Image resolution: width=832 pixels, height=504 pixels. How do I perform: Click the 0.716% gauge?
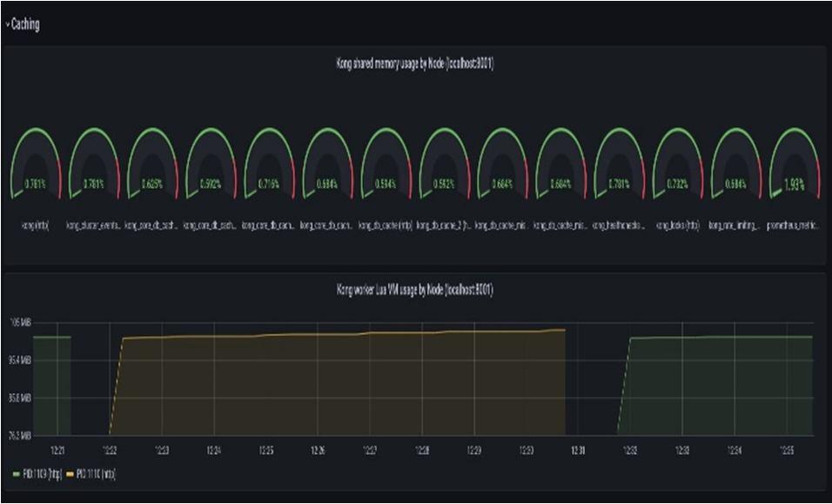tap(269, 164)
